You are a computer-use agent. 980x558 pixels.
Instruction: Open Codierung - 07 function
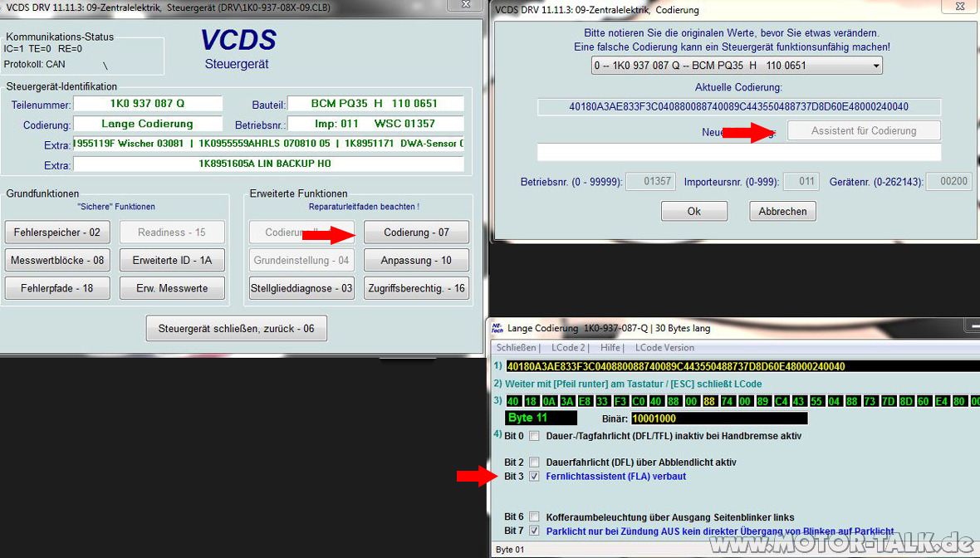coord(416,232)
